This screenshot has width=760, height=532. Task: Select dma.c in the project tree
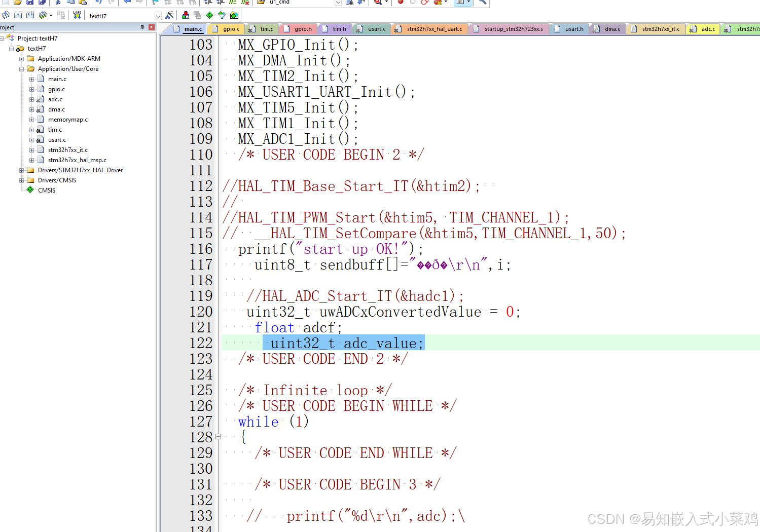(x=56, y=109)
